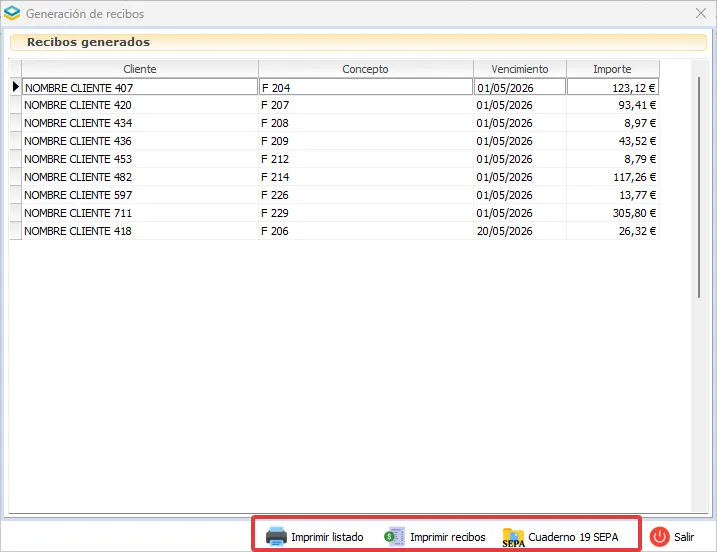
Task: Click the Cuaderno 19 SEPA button label
Action: pos(573,537)
